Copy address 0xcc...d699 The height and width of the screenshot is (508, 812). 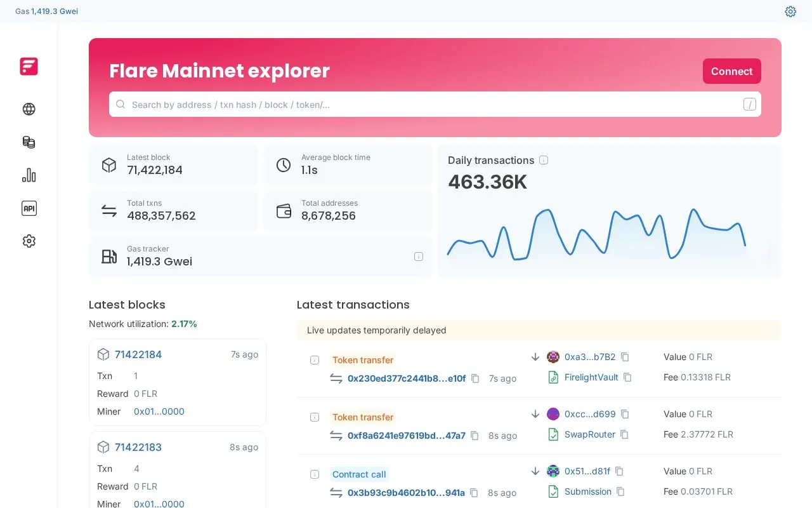click(x=625, y=414)
